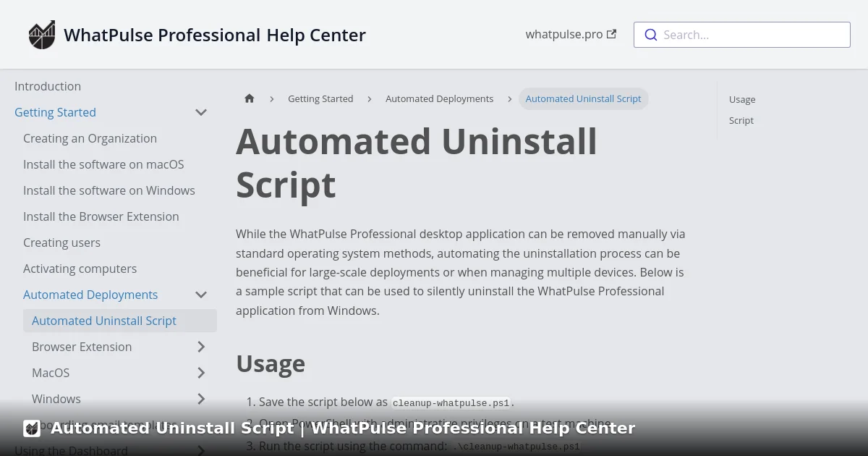Open the Browser Extension sidebar item
868x456 pixels.
click(82, 347)
